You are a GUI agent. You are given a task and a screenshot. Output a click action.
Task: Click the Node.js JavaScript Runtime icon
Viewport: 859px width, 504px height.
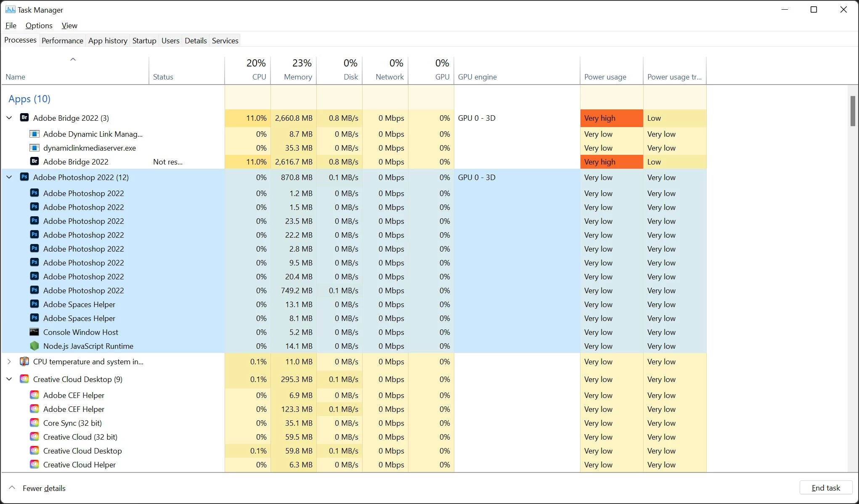point(34,346)
